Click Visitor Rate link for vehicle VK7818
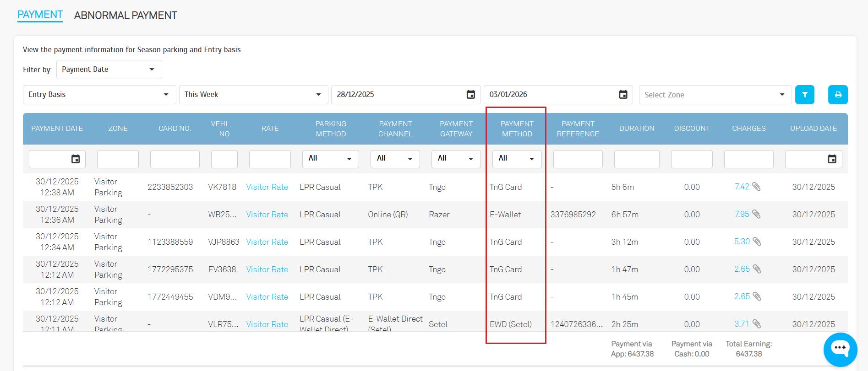 pyautogui.click(x=267, y=187)
